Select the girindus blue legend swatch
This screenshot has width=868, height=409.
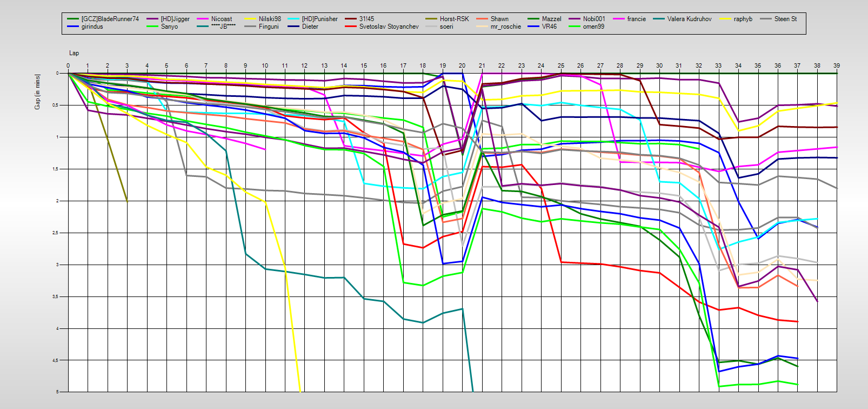click(73, 27)
